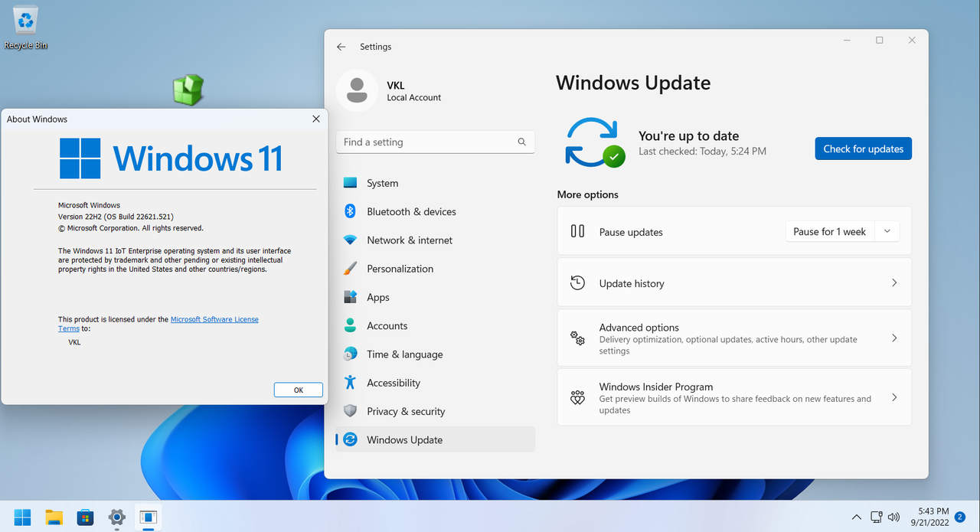Click the Accessibility figure icon
This screenshot has height=532, width=980.
click(x=350, y=382)
